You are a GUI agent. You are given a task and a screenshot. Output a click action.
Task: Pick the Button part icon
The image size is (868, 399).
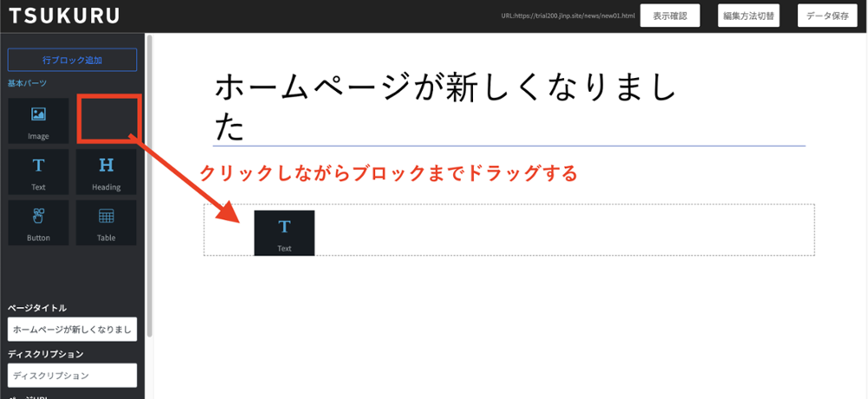click(x=38, y=222)
